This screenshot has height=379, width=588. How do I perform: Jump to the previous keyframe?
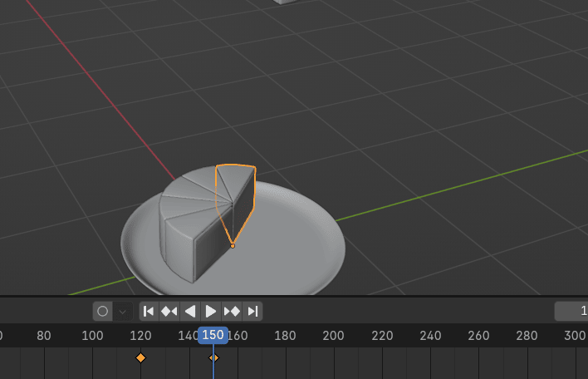click(169, 311)
